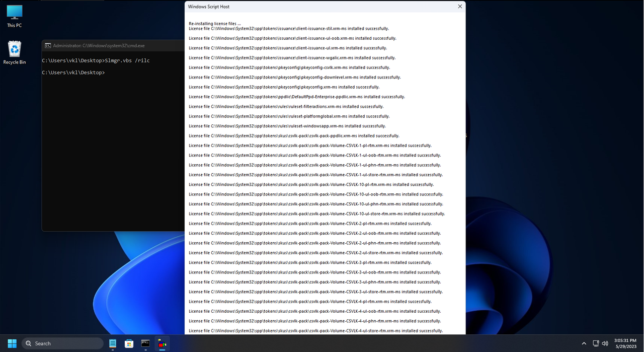Click the Administrator cmd.exe window title
The height and width of the screenshot is (352, 644).
pos(99,45)
